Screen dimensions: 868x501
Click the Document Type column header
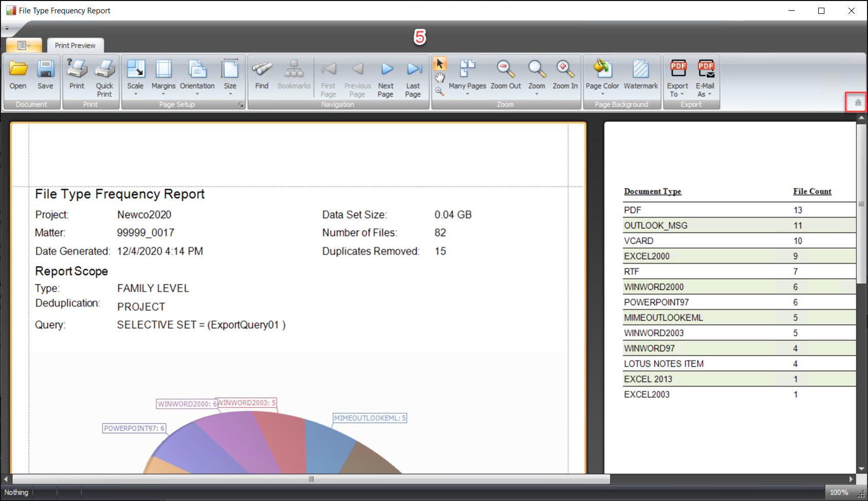coord(652,191)
